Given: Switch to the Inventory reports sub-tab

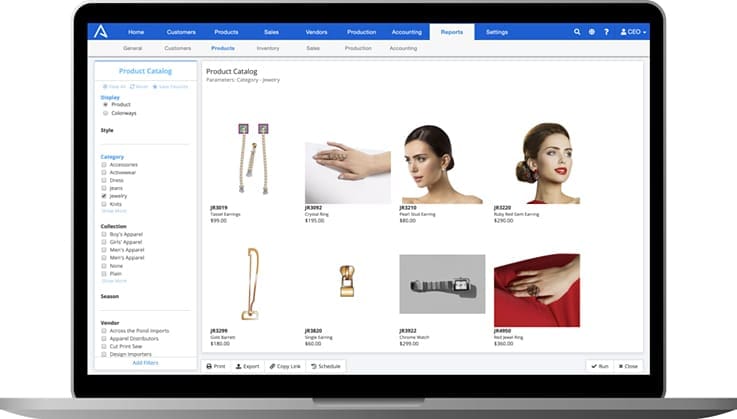Looking at the screenshot, I should coord(267,48).
